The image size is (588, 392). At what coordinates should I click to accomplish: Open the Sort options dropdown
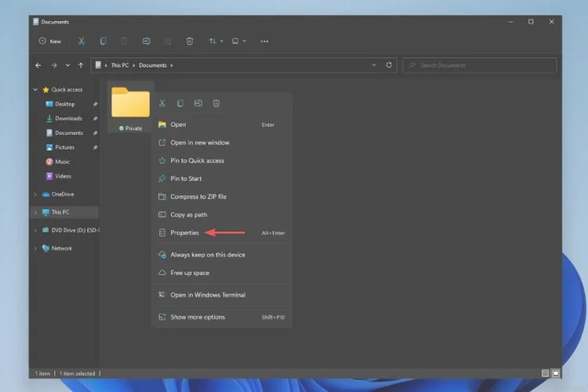coord(216,42)
